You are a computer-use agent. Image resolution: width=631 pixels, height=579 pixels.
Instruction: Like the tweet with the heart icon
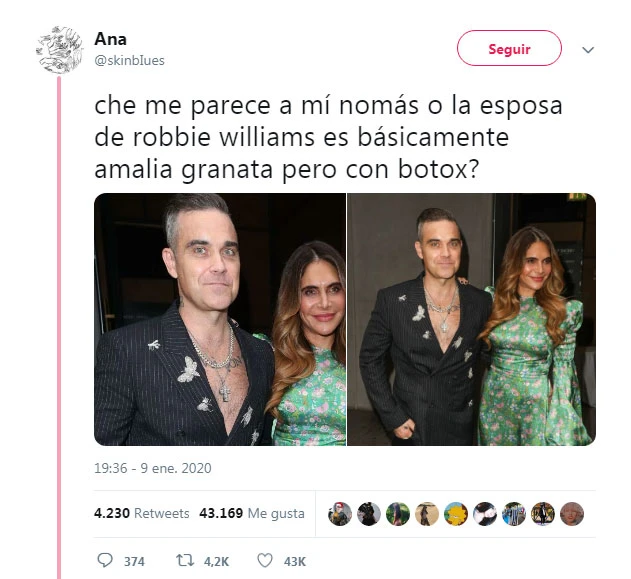click(265, 560)
